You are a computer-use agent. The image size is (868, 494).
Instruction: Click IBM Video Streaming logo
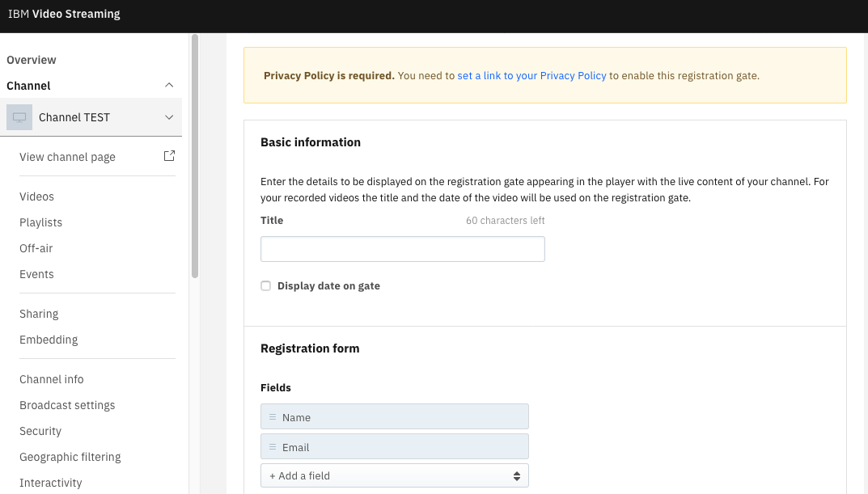point(64,14)
